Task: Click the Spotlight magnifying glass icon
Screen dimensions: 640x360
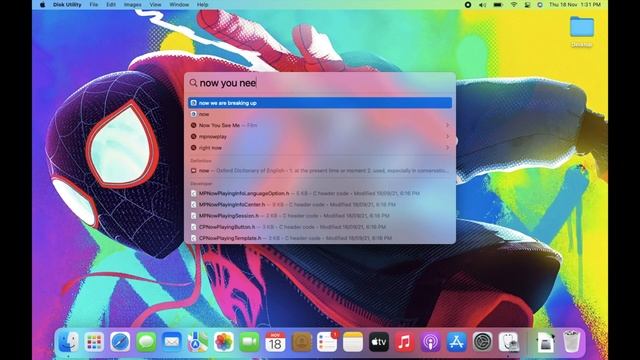Action: pyautogui.click(x=193, y=83)
